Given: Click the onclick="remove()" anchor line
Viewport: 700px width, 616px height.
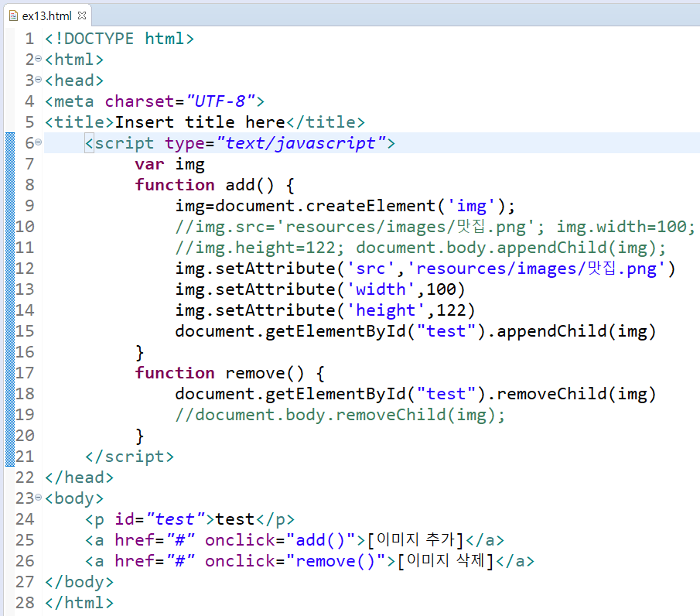Looking at the screenshot, I should pos(310,561).
